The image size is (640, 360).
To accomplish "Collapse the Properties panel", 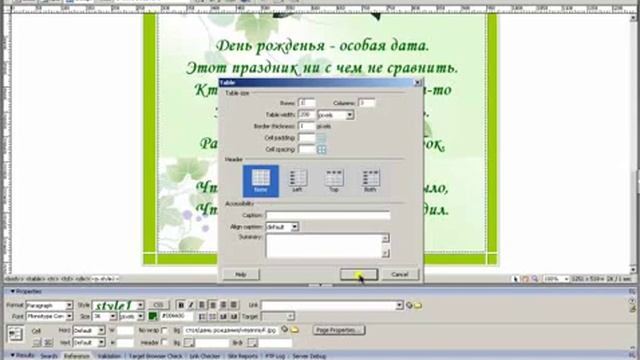I will tap(12, 291).
